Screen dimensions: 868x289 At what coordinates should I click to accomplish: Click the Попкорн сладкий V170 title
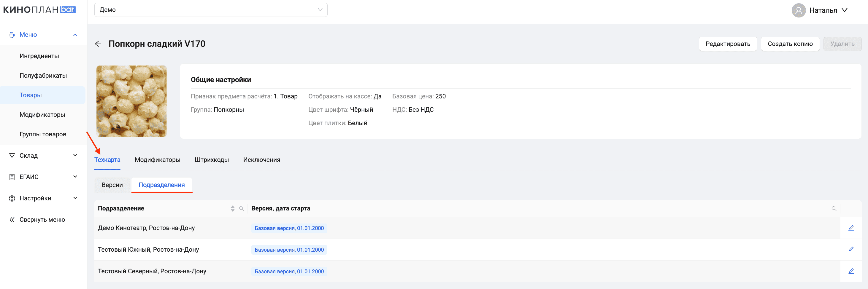coord(157,44)
